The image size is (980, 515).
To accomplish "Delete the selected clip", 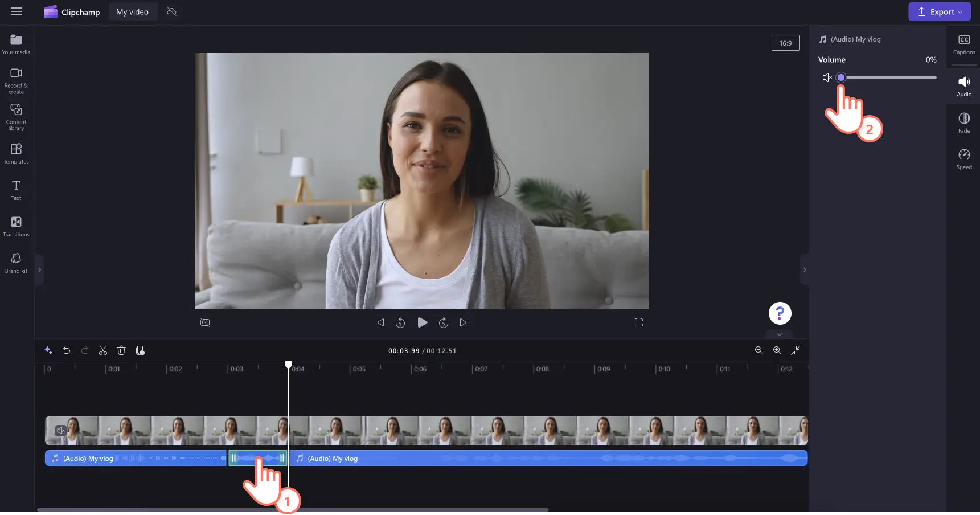I will point(121,350).
